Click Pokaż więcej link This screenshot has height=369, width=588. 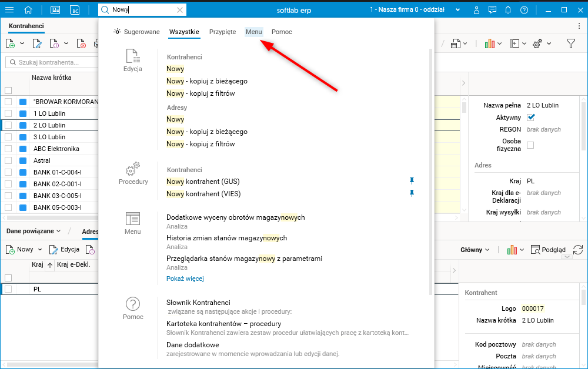185,279
